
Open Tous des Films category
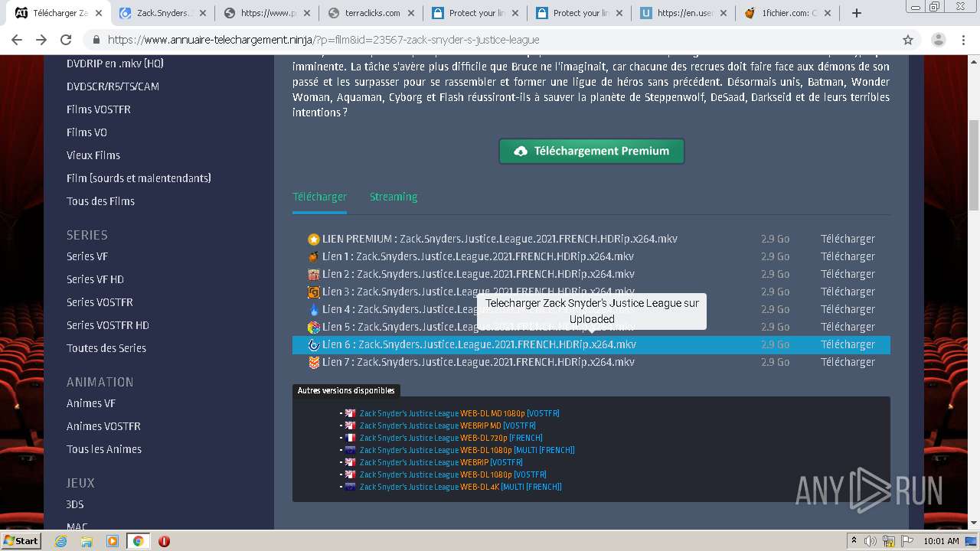click(100, 201)
